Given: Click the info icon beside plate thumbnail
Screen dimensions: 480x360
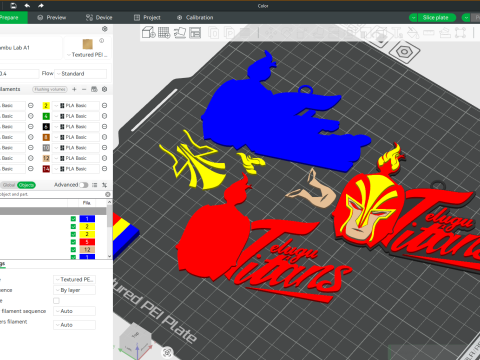Looking at the screenshot, I should coord(102,41).
